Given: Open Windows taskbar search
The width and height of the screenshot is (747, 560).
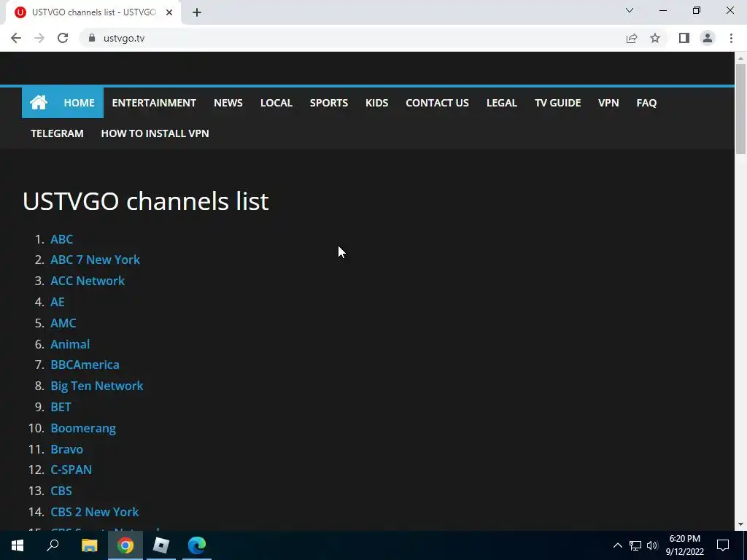Looking at the screenshot, I should [53, 545].
